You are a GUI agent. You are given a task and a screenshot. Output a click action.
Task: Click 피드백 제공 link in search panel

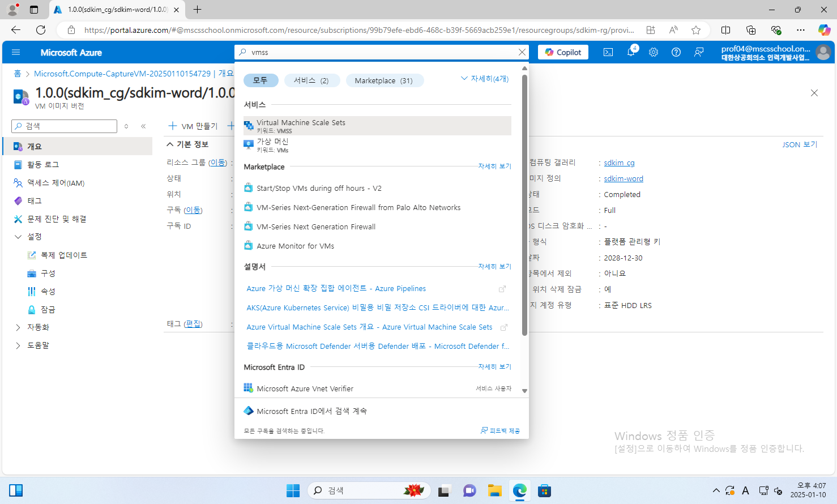[500, 431]
